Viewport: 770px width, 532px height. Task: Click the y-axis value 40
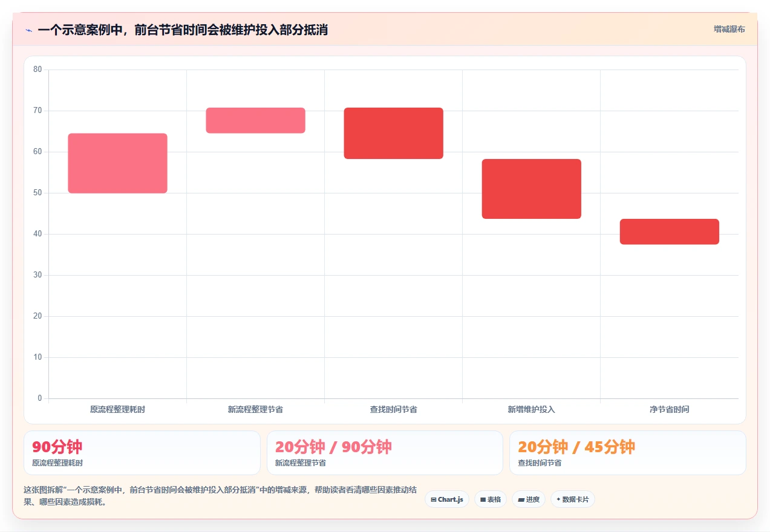tap(38, 234)
